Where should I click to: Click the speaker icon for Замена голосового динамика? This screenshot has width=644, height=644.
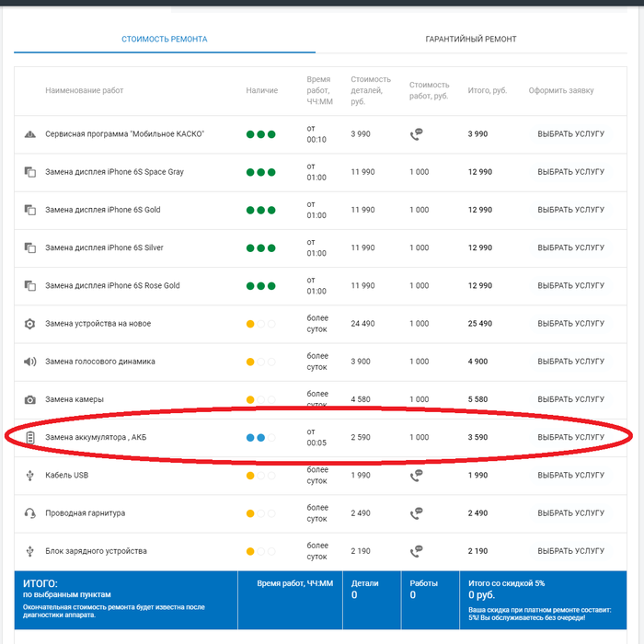click(x=29, y=362)
